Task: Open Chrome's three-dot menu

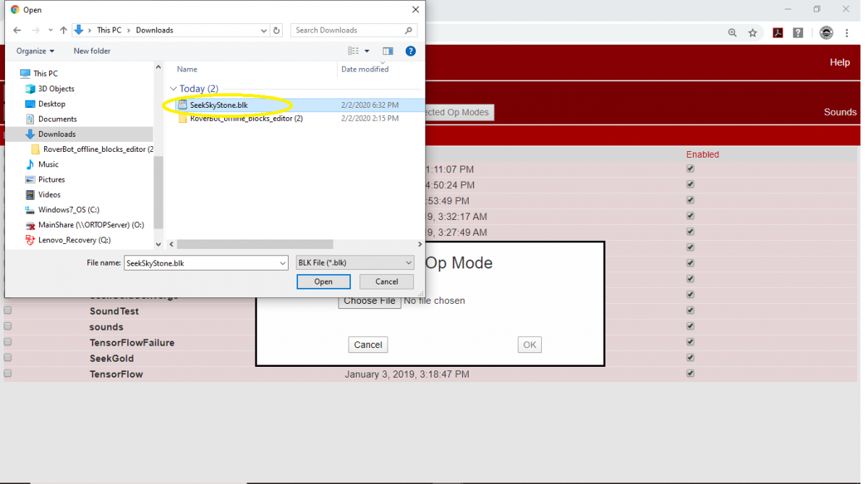Action: pyautogui.click(x=847, y=33)
